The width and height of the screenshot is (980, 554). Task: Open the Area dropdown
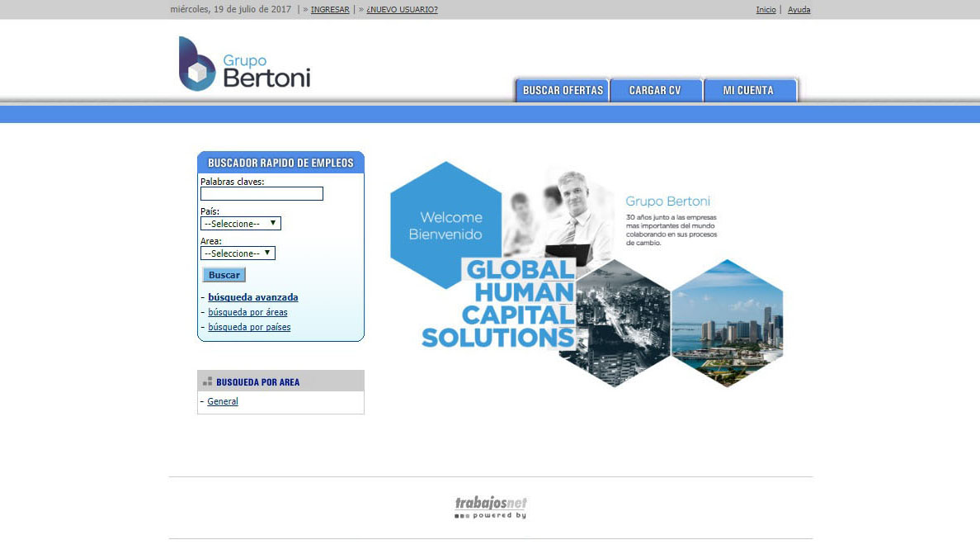point(238,253)
